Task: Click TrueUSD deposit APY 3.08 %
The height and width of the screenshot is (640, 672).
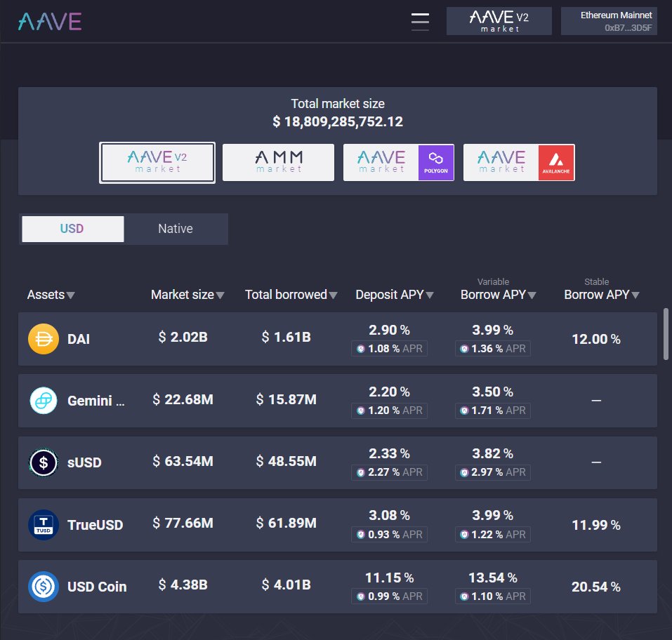Action: 389,515
